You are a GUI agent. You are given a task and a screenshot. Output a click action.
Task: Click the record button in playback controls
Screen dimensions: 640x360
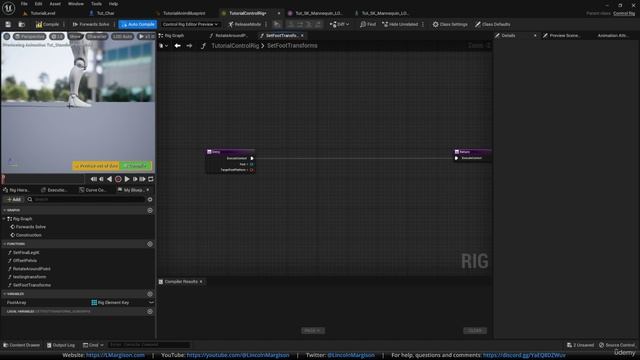(118, 179)
